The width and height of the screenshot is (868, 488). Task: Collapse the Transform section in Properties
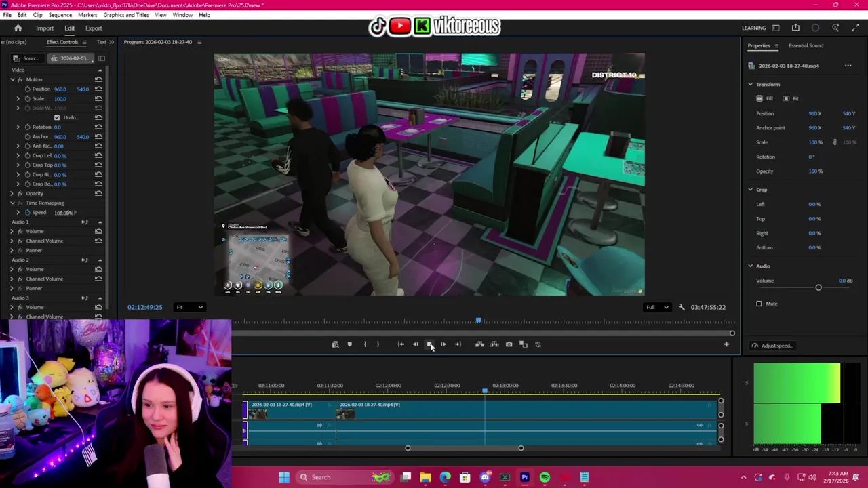pos(751,84)
